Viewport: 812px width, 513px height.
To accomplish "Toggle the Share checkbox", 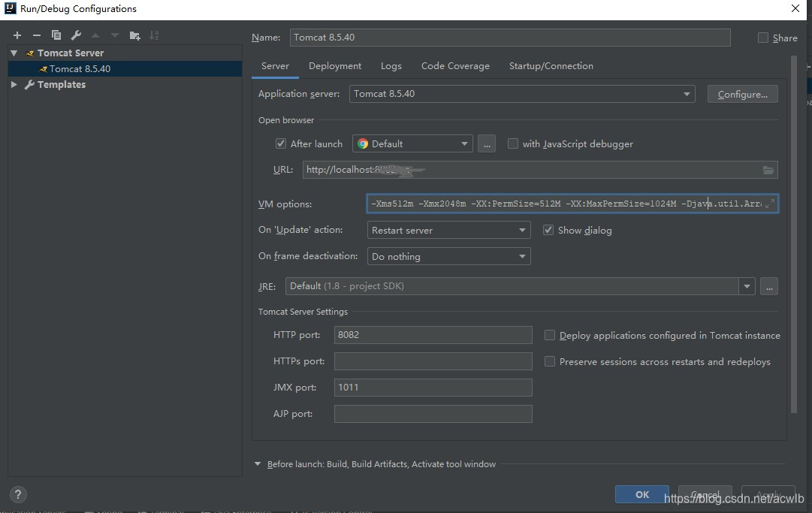I will tap(763, 38).
